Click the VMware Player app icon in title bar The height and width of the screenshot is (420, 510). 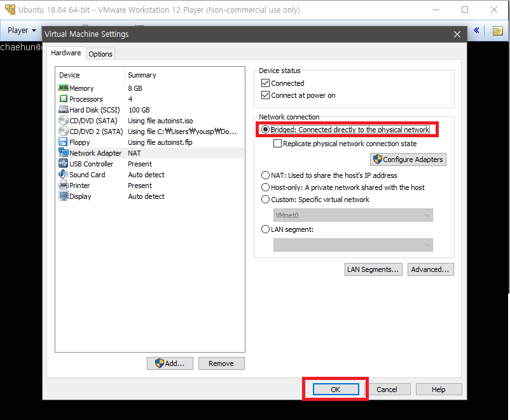point(10,10)
